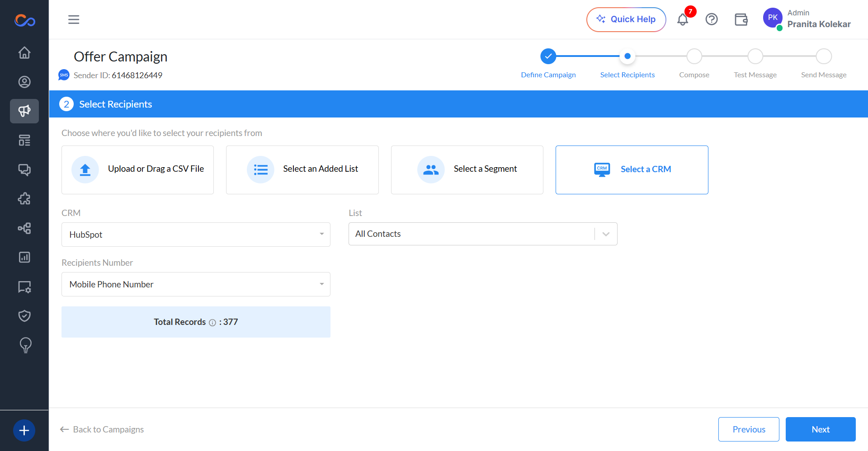Expand the Mobile Phone Number dropdown
The image size is (868, 451).
(196, 284)
